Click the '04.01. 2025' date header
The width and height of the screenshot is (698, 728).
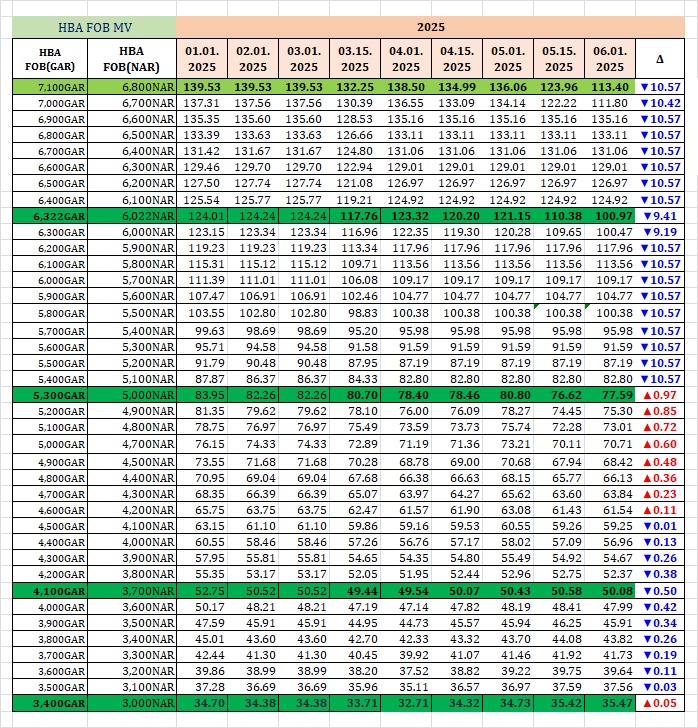click(x=406, y=59)
